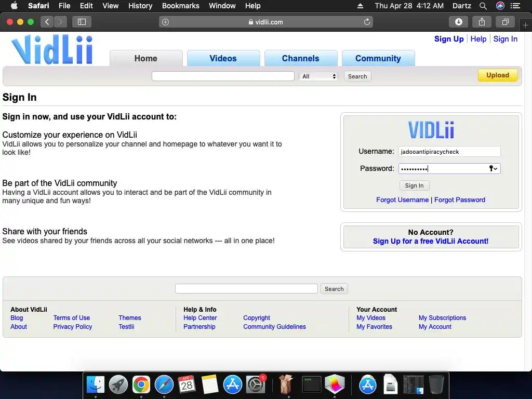
Task: Open Notes from the dock
Action: tap(210, 385)
